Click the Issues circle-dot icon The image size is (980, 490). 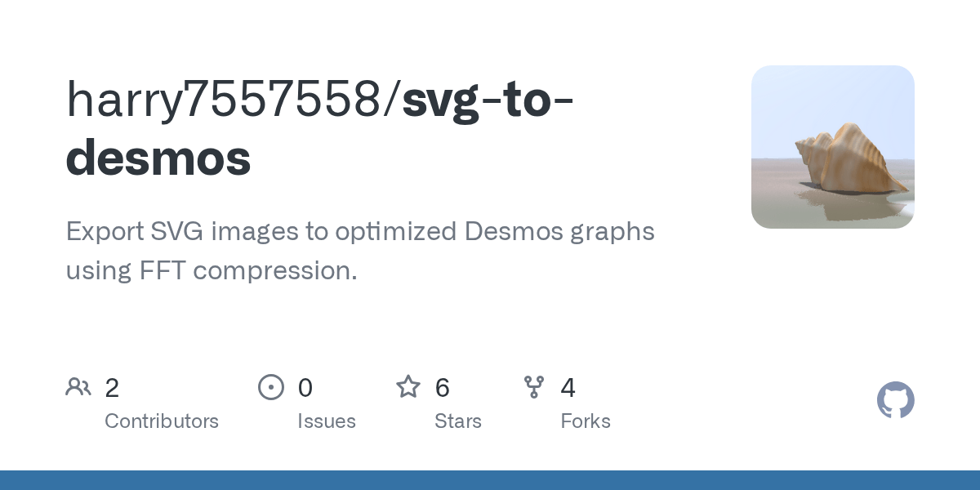point(271,387)
